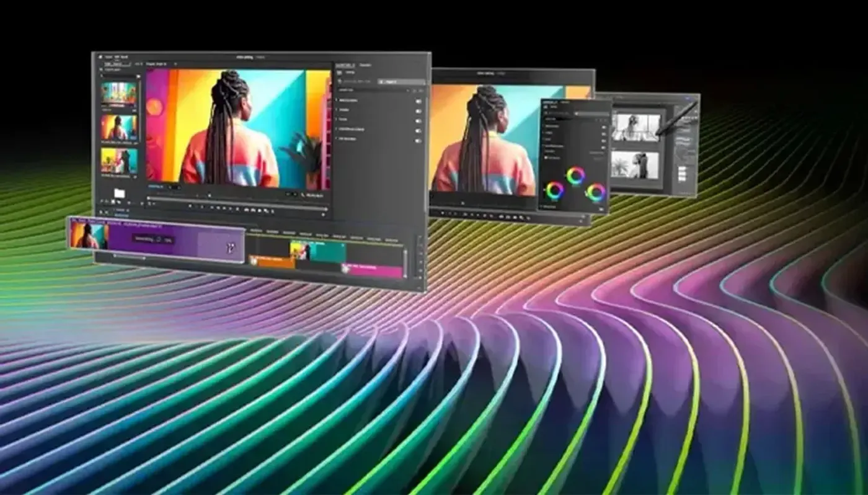Select the upper grayscale photo in the rear window
The width and height of the screenshot is (868, 495).
pos(636,127)
